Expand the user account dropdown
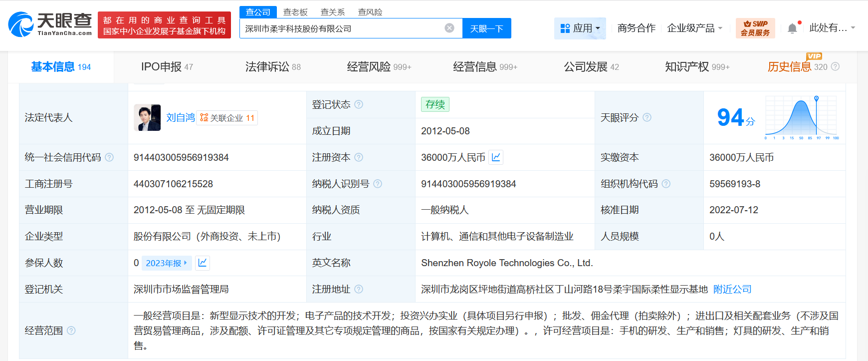 pos(832,28)
